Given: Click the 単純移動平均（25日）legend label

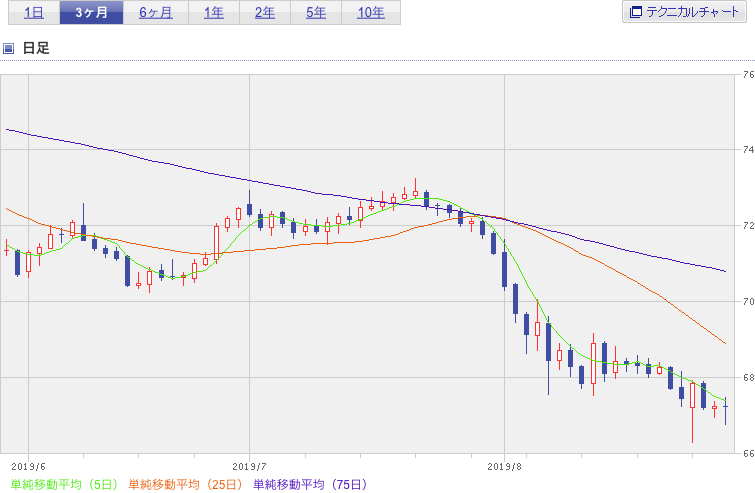Looking at the screenshot, I should [x=185, y=484].
